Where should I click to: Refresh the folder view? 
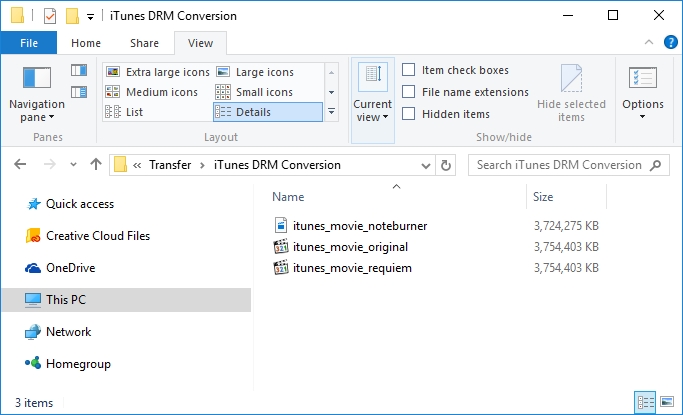pyautogui.click(x=446, y=165)
